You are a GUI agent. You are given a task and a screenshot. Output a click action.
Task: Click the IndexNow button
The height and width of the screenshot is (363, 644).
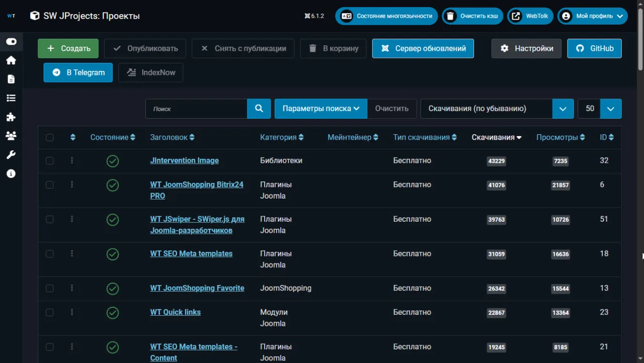pyautogui.click(x=150, y=72)
